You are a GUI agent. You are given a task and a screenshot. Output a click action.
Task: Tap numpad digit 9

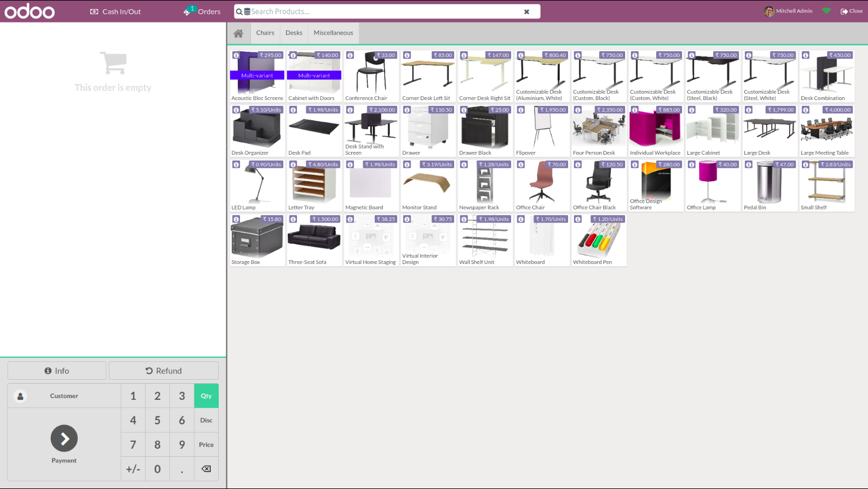click(x=182, y=445)
